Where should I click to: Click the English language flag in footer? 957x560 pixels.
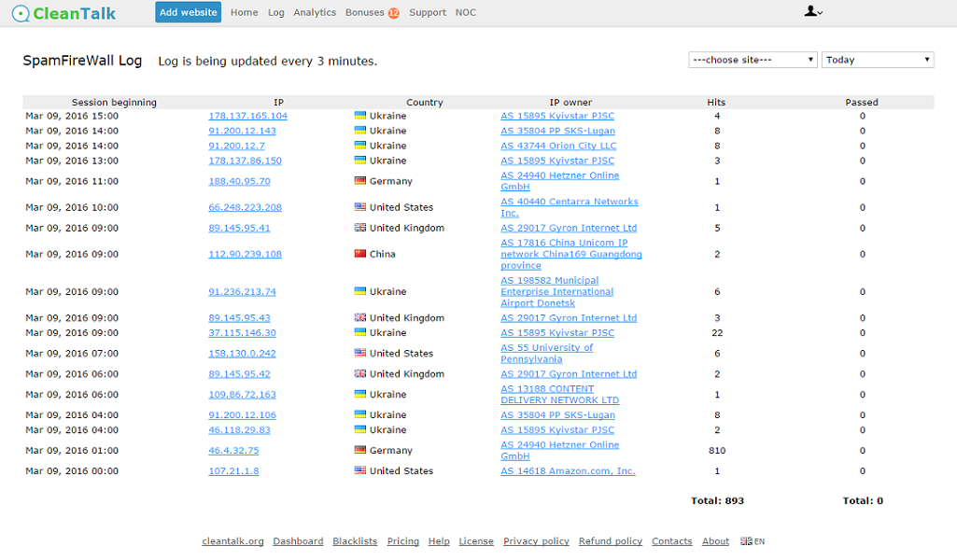coord(746,541)
